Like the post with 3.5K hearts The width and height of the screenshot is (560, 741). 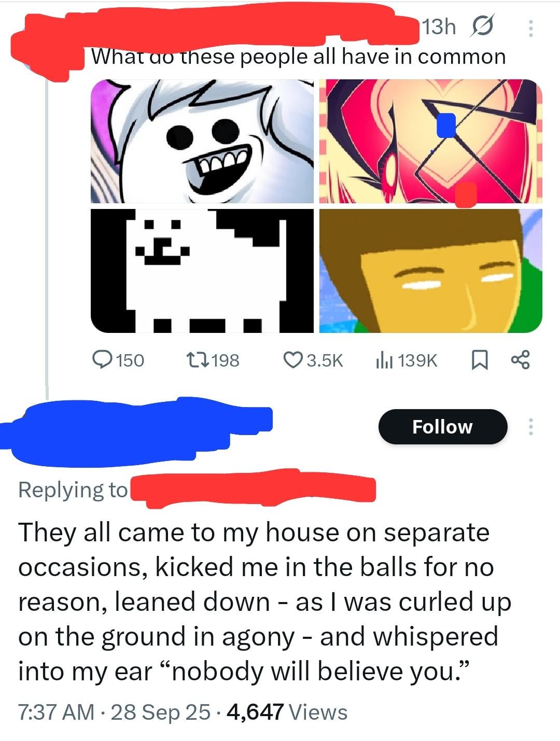[314, 360]
